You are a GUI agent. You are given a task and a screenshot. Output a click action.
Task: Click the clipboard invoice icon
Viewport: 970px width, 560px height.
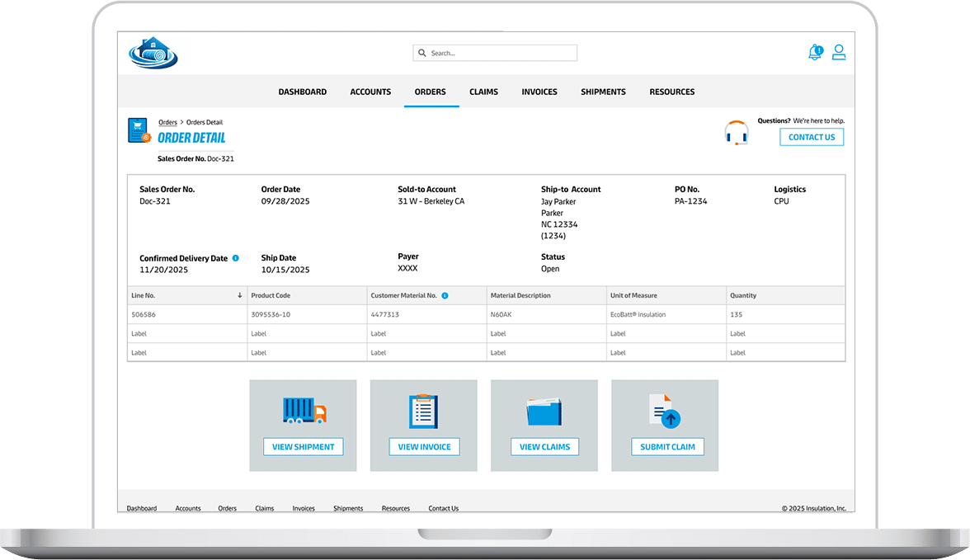coord(424,411)
